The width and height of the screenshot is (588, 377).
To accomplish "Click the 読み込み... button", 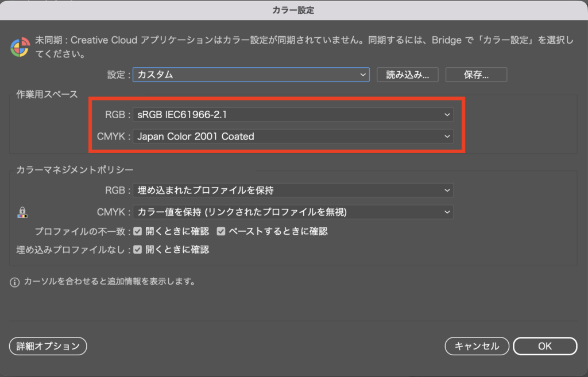I will (407, 75).
